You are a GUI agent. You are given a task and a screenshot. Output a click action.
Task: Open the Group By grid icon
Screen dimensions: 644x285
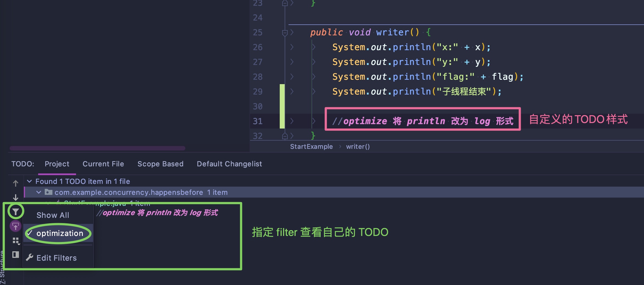pyautogui.click(x=16, y=241)
